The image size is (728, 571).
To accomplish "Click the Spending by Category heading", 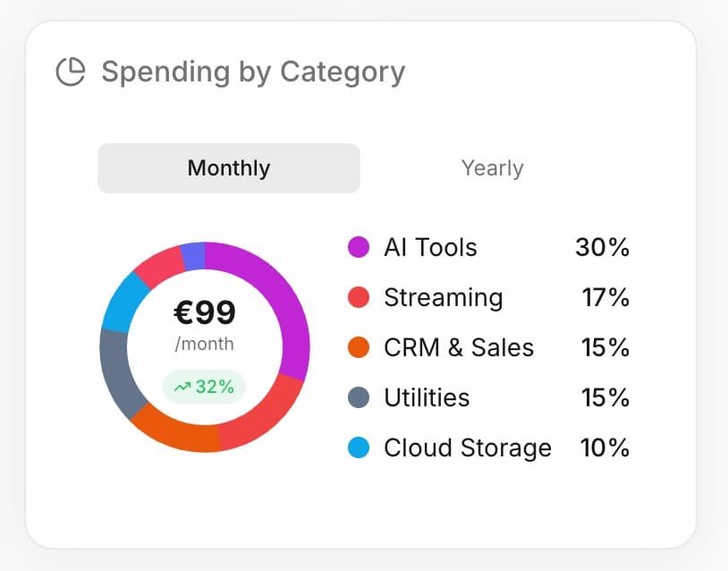I will click(x=253, y=71).
